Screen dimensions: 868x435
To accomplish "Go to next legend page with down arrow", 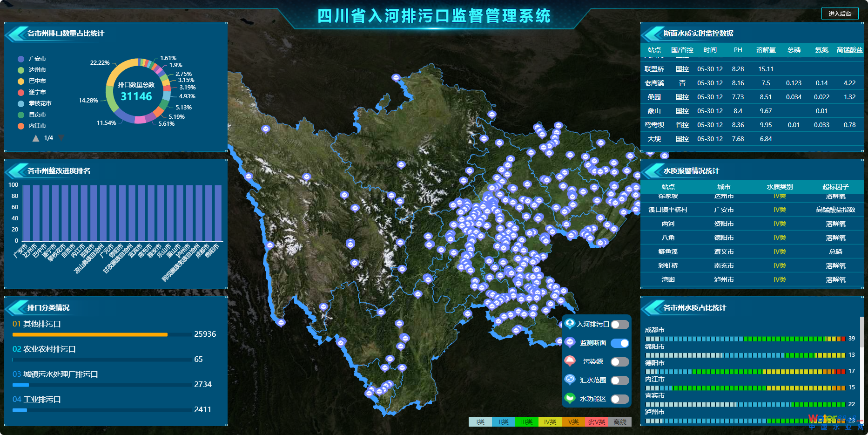I will pos(61,138).
